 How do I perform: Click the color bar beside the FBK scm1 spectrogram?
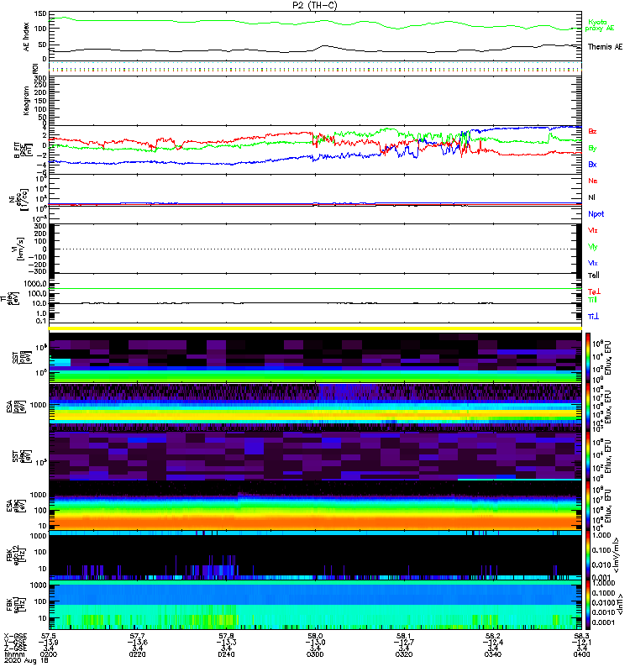[588, 604]
